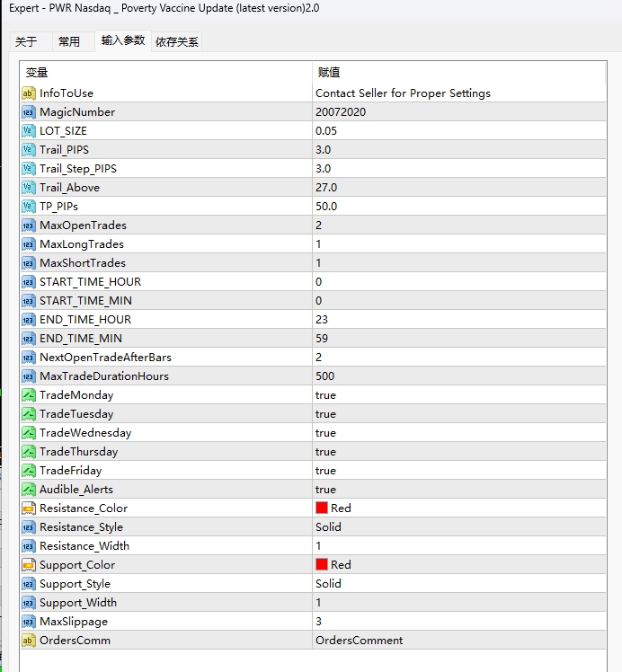Switch to the 依存关系 tab

[x=177, y=41]
